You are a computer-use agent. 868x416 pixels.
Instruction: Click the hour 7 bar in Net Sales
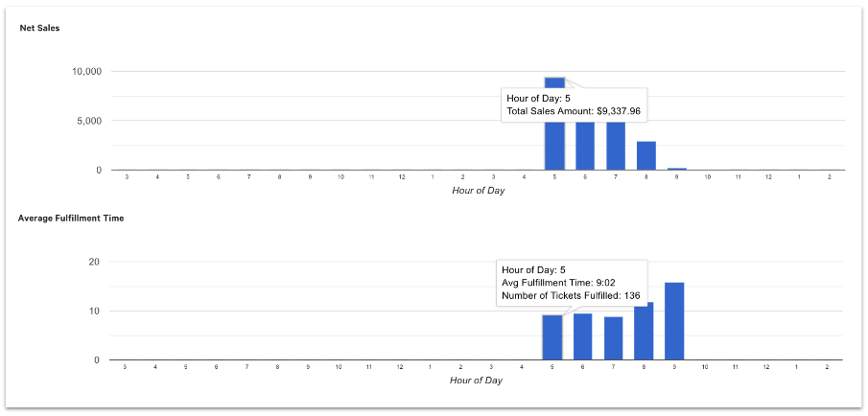pos(615,146)
